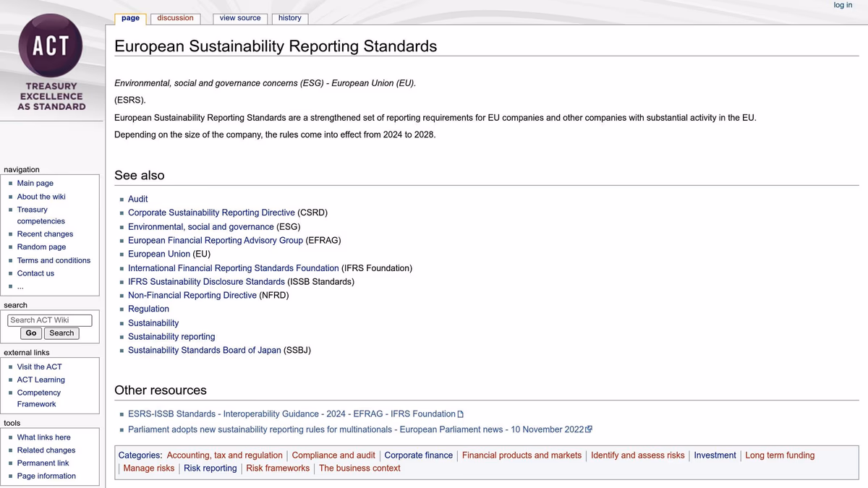Open the Random page link
The height and width of the screenshot is (488, 868).
tap(41, 247)
